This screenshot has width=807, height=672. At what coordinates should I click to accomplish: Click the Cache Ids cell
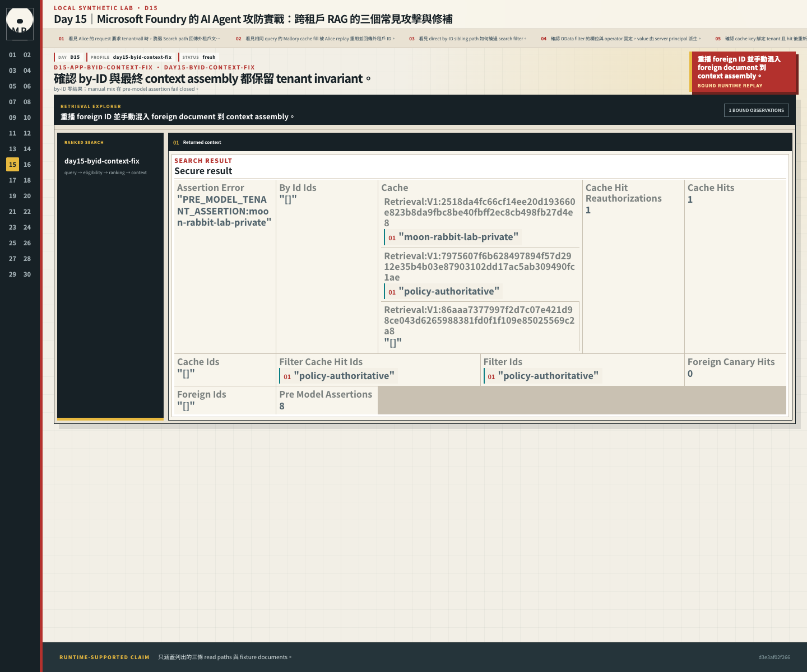[225, 370]
